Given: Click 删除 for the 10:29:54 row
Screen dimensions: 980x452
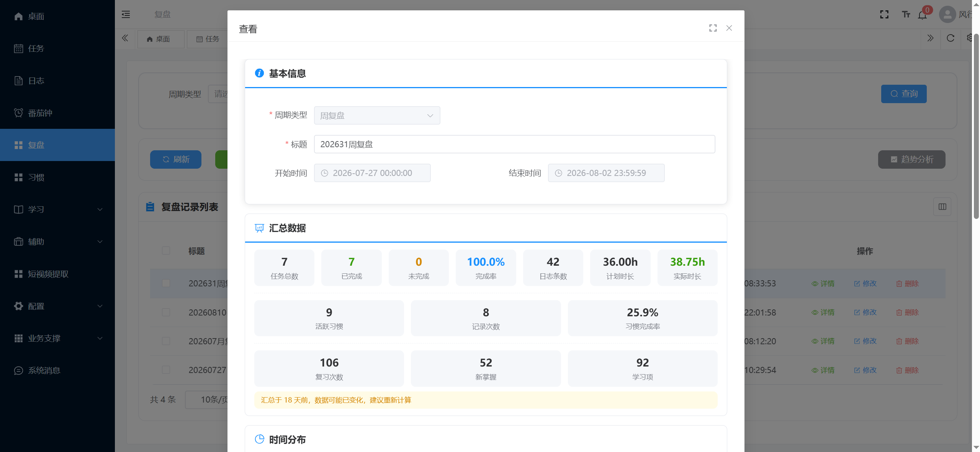Looking at the screenshot, I should click(x=907, y=370).
